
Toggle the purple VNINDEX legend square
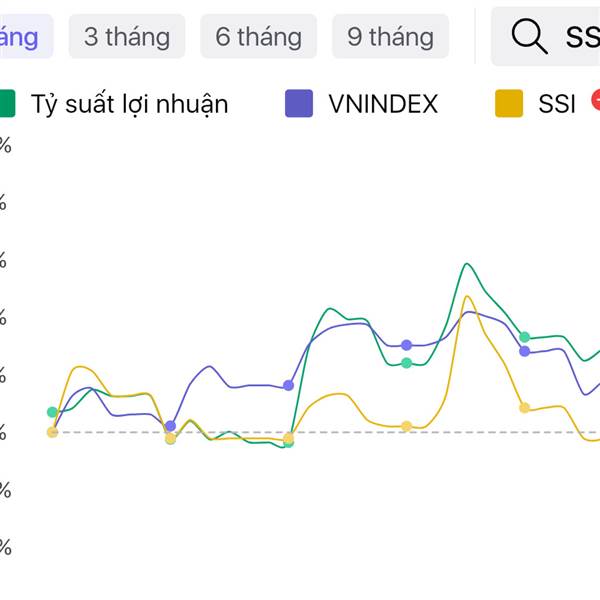tap(299, 103)
